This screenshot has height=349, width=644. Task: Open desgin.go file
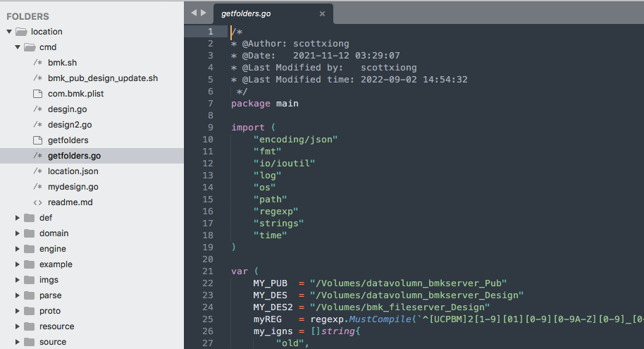(68, 109)
